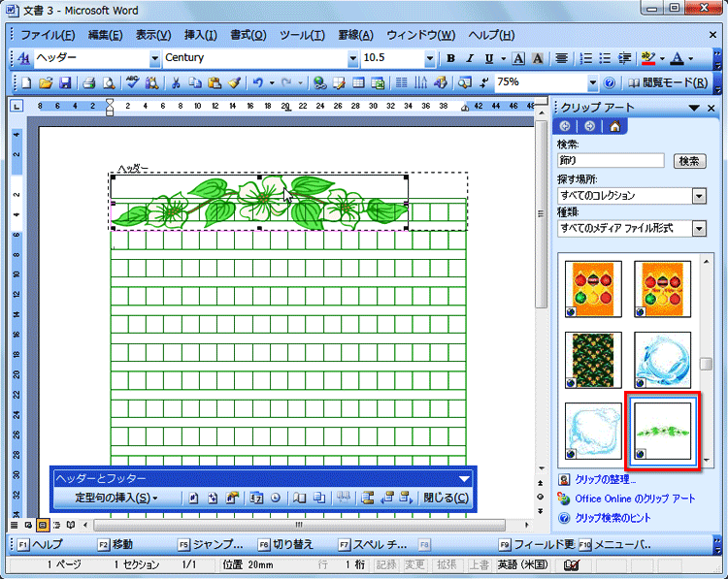Open the ウィンドウ(W) menu
Viewport: 728px width, 579px height.
click(420, 35)
